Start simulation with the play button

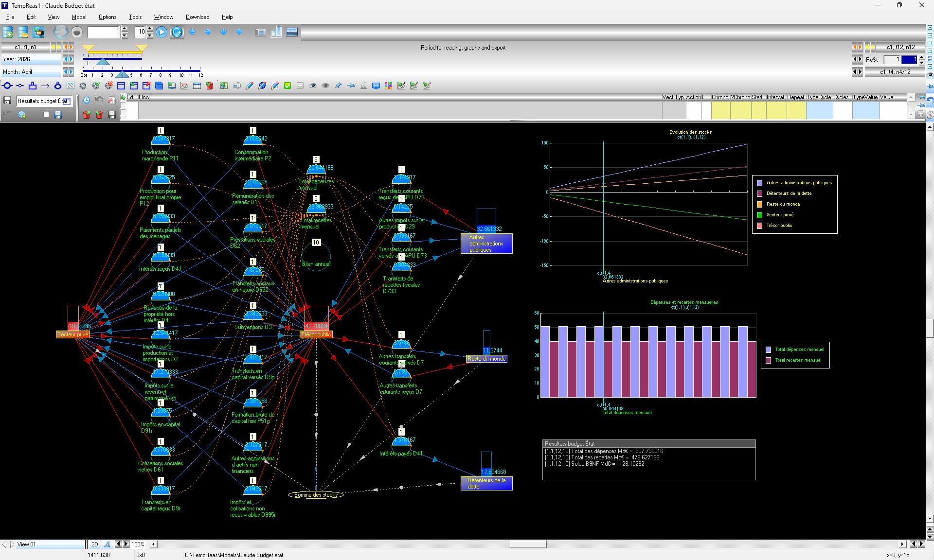coord(162,32)
